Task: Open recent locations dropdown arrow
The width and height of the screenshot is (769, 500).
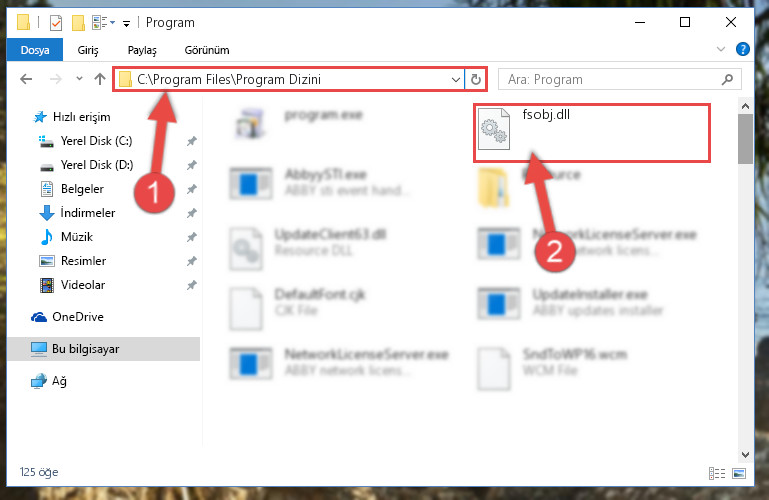Action: point(79,78)
